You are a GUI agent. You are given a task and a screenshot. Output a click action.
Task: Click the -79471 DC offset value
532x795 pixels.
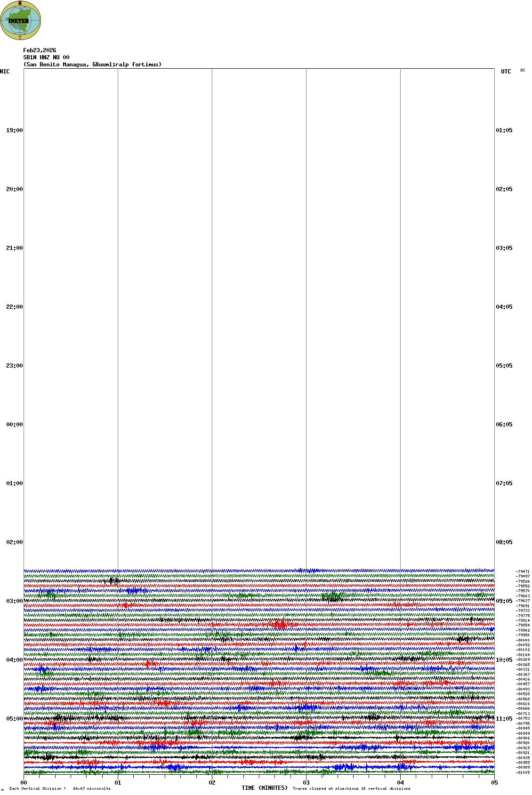coord(523,571)
